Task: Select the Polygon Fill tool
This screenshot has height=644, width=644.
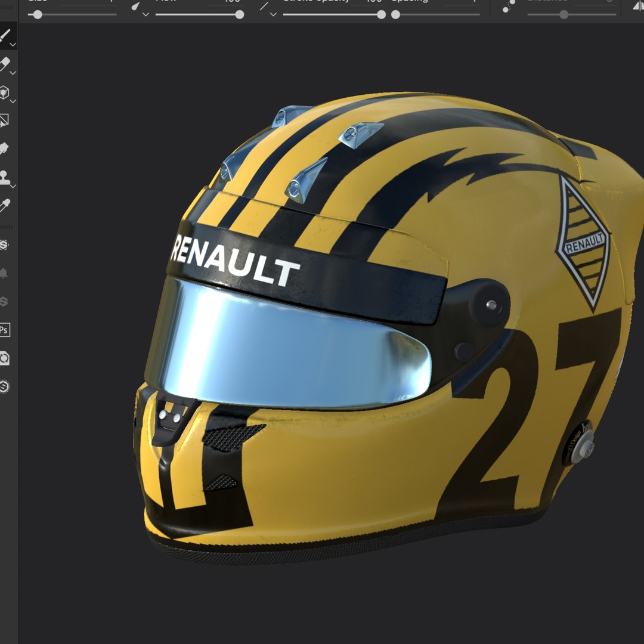Action: [4, 120]
